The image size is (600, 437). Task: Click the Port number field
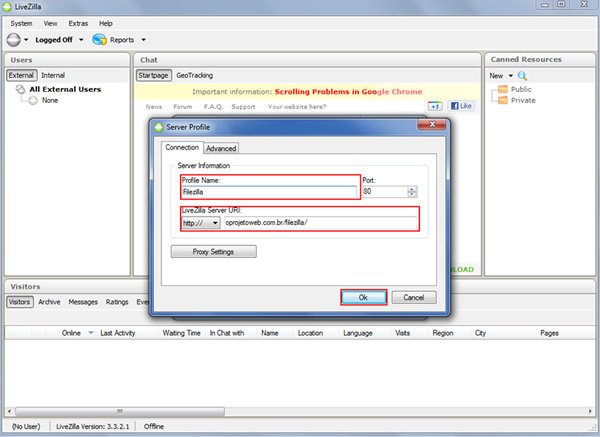385,191
